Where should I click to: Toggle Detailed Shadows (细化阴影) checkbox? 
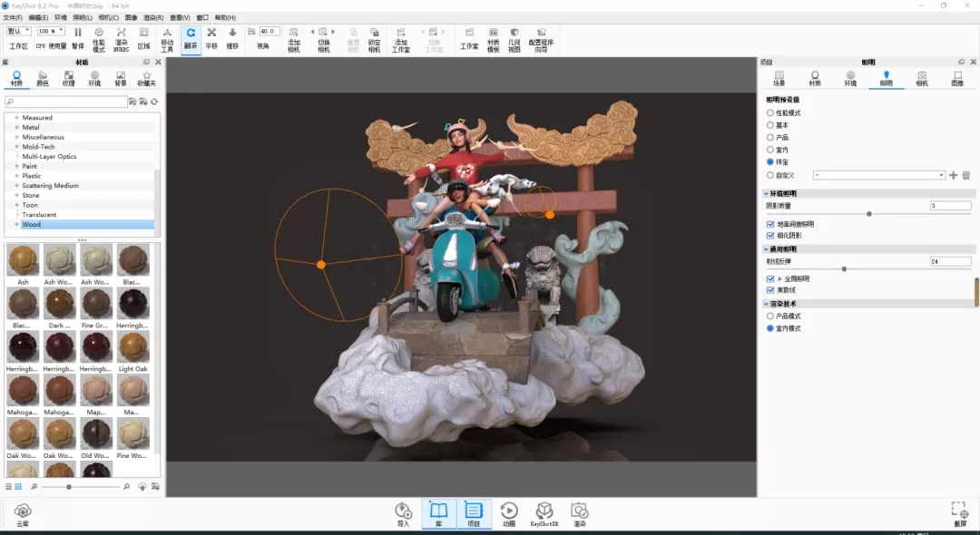click(770, 236)
